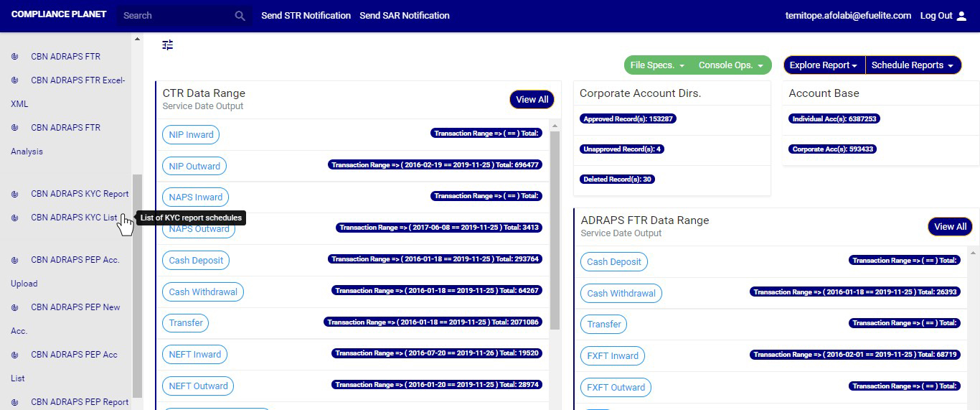Screen dimensions: 980x410
Task: Select the NIP Outward pill button
Action: (194, 166)
